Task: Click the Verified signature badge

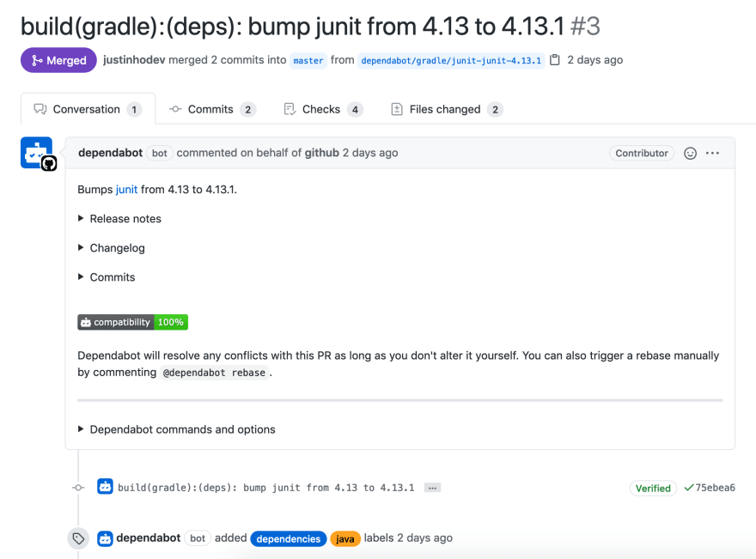Action: 653,489
